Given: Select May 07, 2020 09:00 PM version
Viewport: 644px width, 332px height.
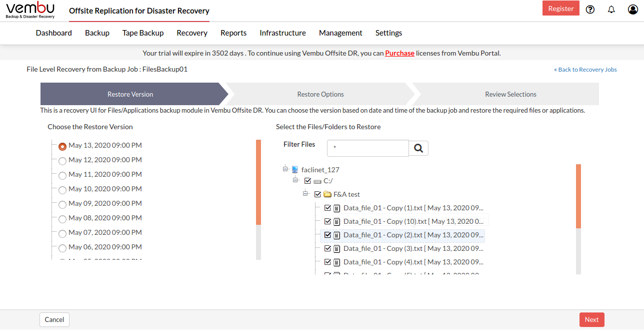Looking at the screenshot, I should (62, 234).
